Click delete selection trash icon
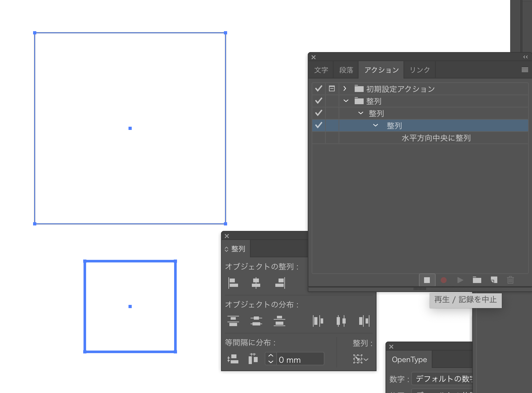Viewport: 532px width, 393px height. tap(510, 280)
